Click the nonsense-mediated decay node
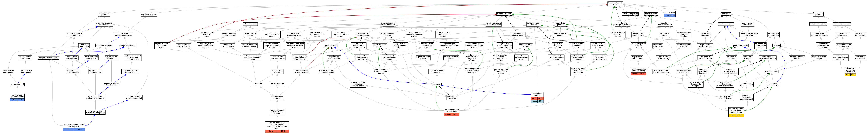Image resolution: width=868 pixels, height=134 pixels. (x=277, y=127)
